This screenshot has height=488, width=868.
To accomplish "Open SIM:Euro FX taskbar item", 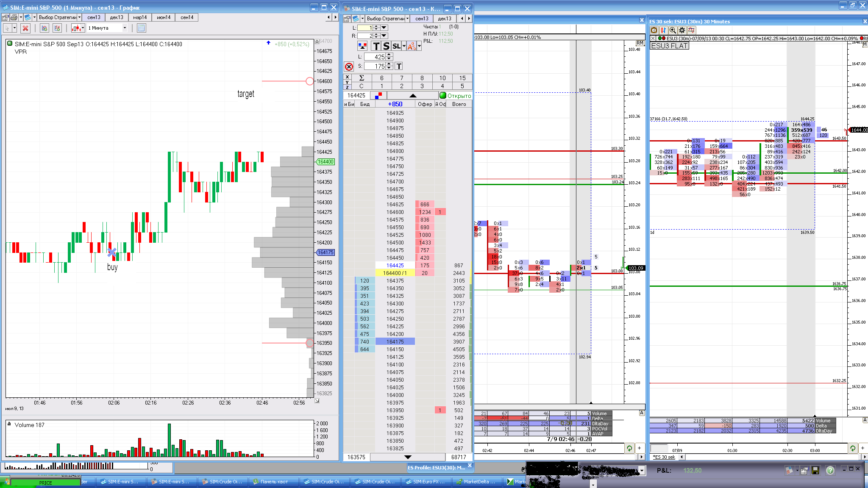I will click(426, 482).
